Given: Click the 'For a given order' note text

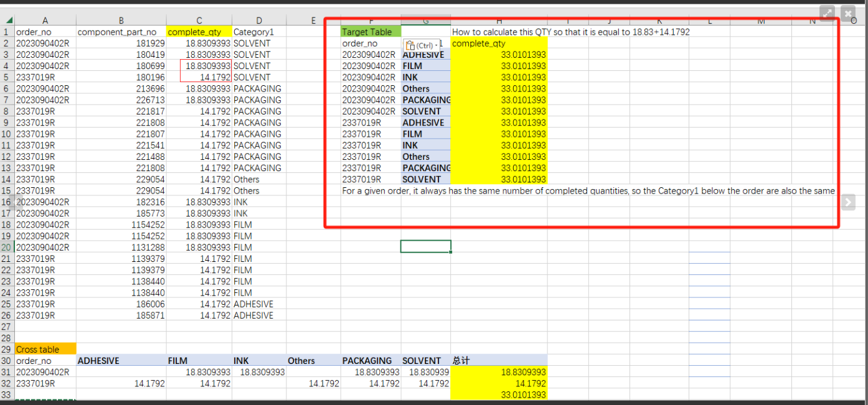Looking at the screenshot, I should [588, 191].
